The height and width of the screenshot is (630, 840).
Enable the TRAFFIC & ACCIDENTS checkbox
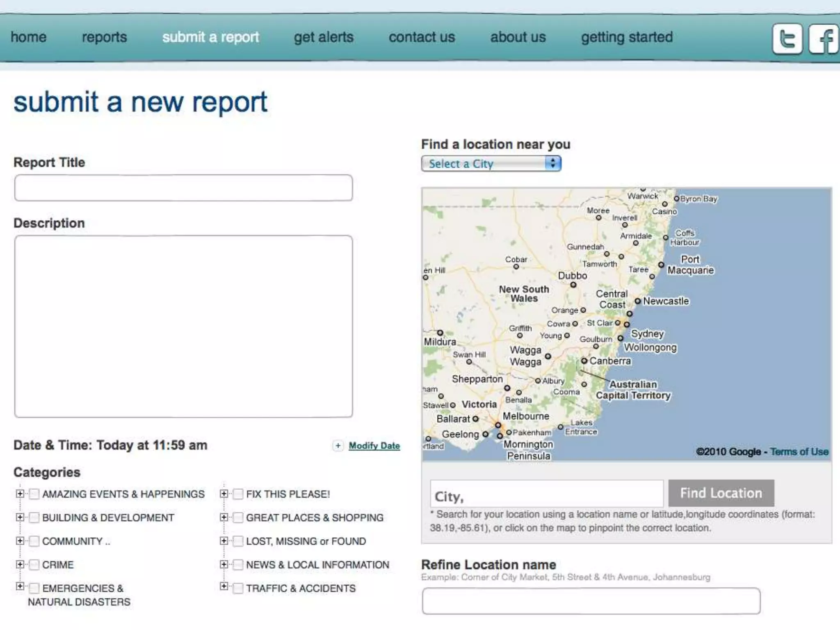pos(238,588)
